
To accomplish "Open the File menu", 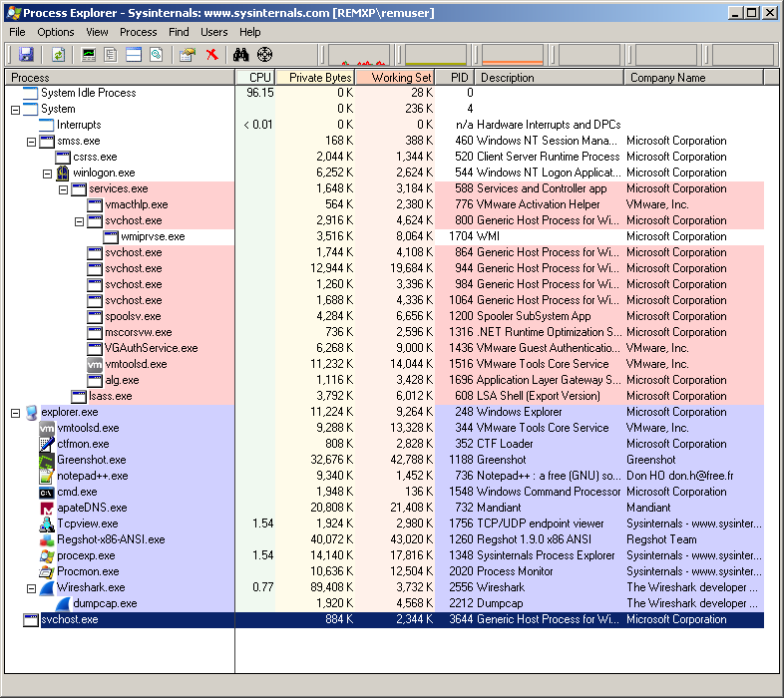I will [17, 32].
